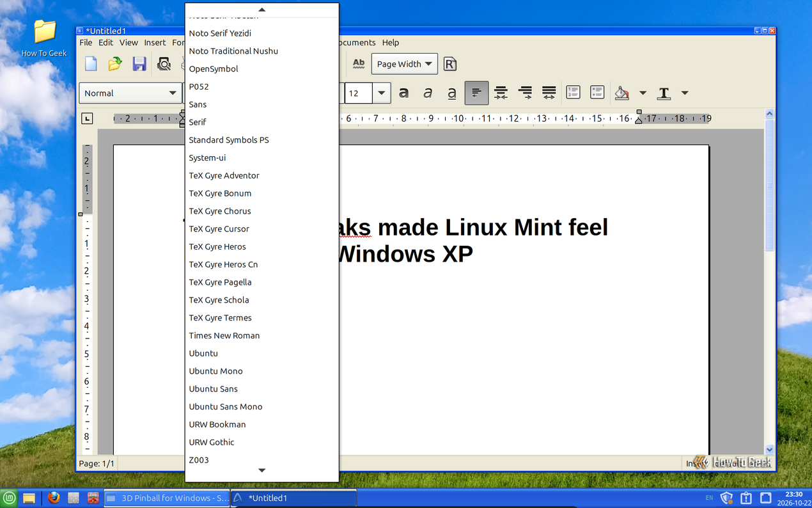This screenshot has width=812, height=508.
Task: Open the Linux Mint start menu
Action: [x=9, y=498]
